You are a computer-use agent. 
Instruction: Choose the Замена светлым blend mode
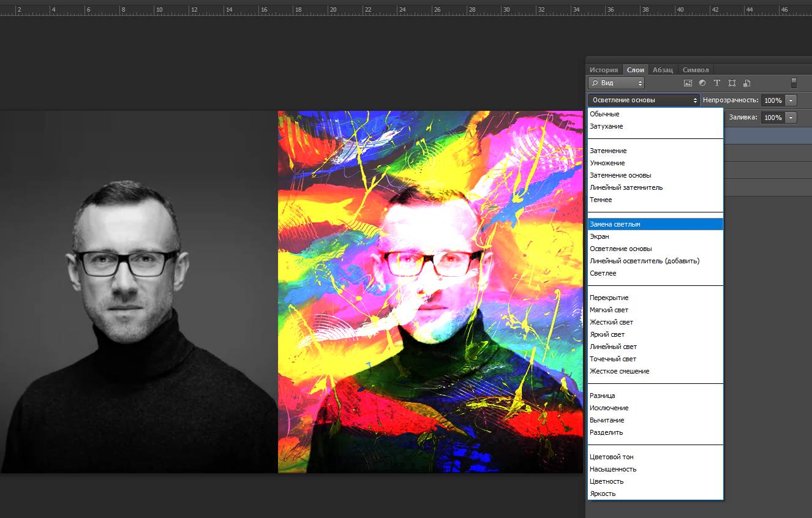click(x=615, y=224)
